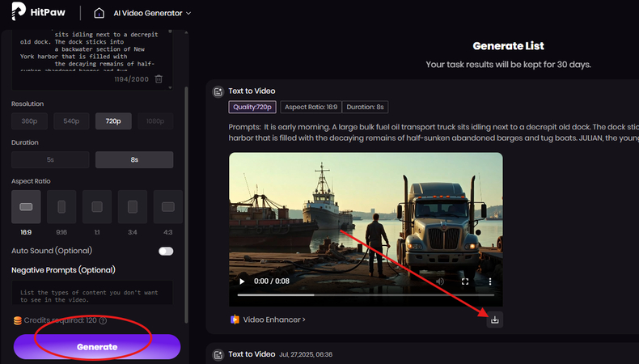Select 9:16 aspect ratio
The image size is (639, 364).
61,206
